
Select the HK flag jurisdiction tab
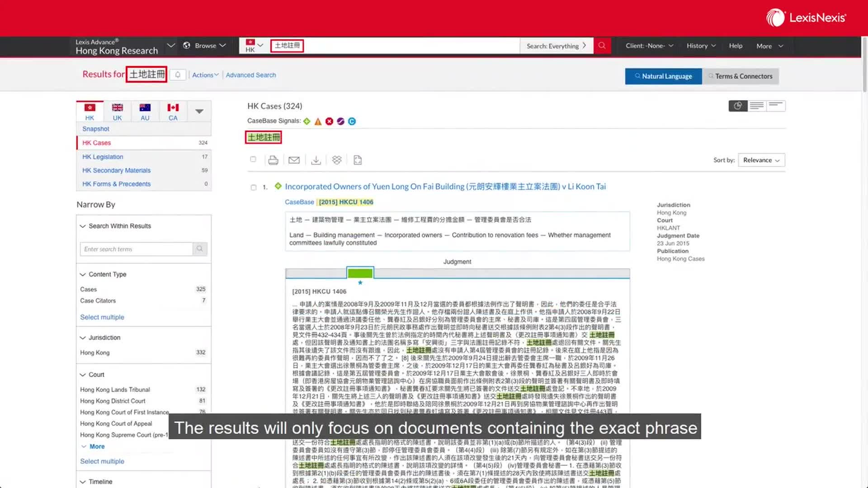pyautogui.click(x=90, y=112)
